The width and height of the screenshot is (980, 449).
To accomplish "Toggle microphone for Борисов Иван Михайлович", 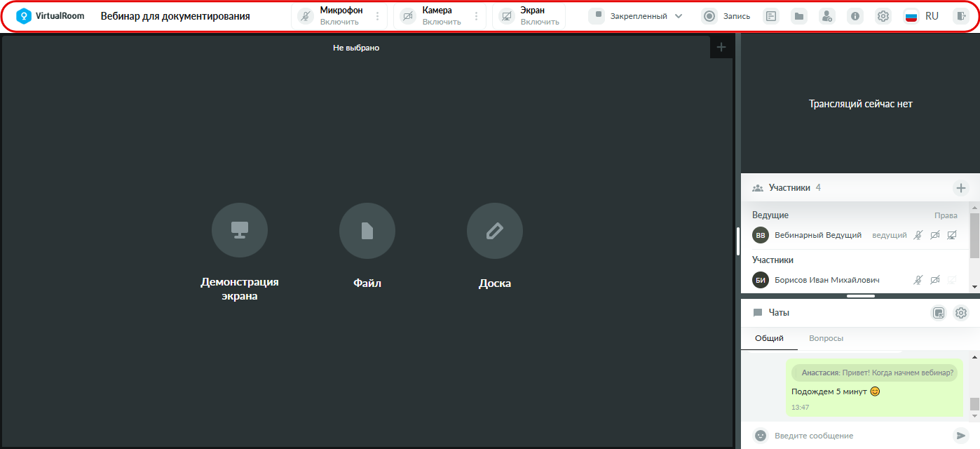I will point(918,281).
